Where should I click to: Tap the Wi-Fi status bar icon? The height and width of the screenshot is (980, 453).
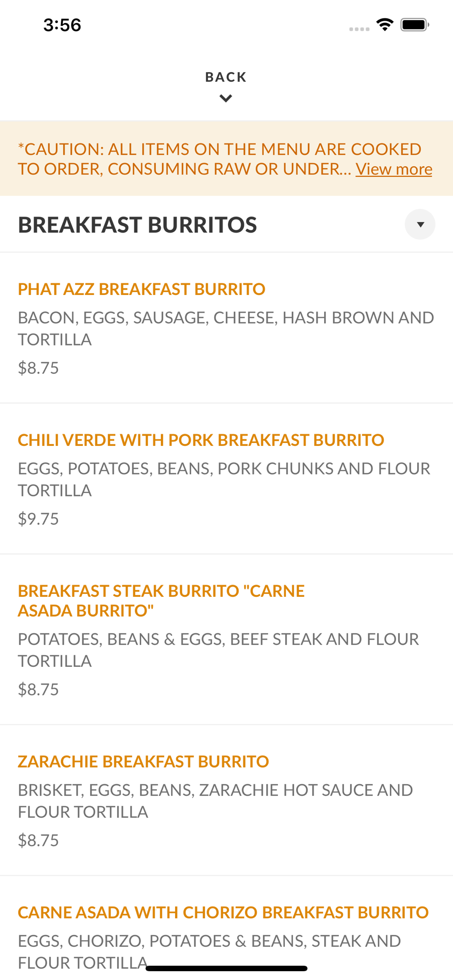(385, 24)
